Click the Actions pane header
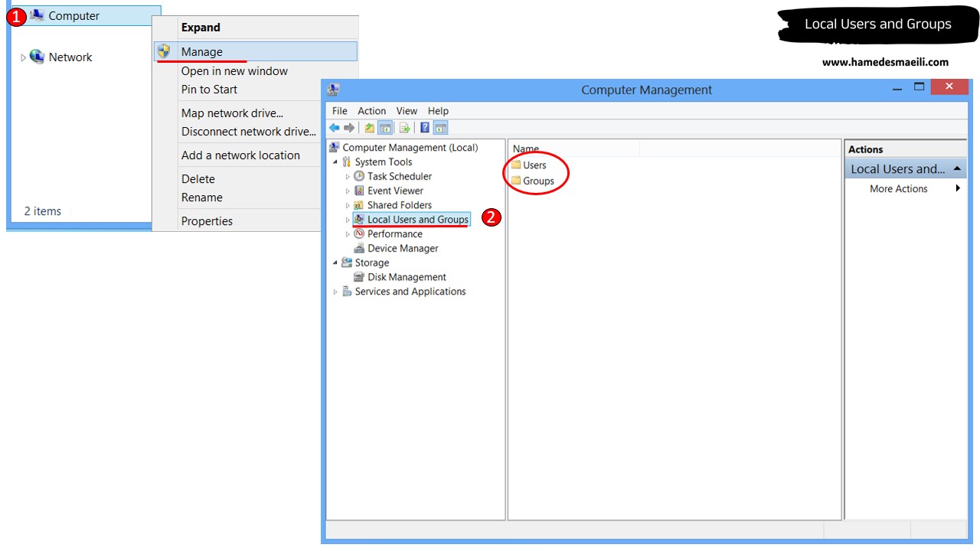This screenshot has width=980, height=551. 906,149
